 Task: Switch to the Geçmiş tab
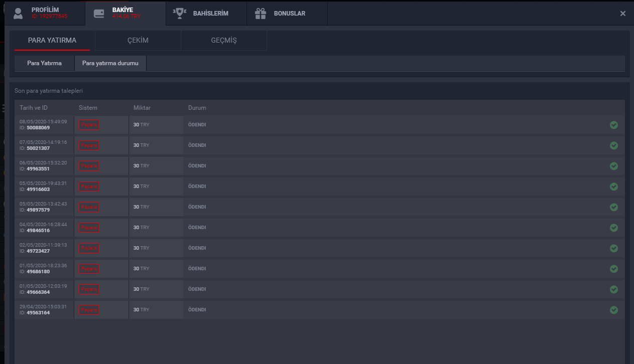[224, 41]
